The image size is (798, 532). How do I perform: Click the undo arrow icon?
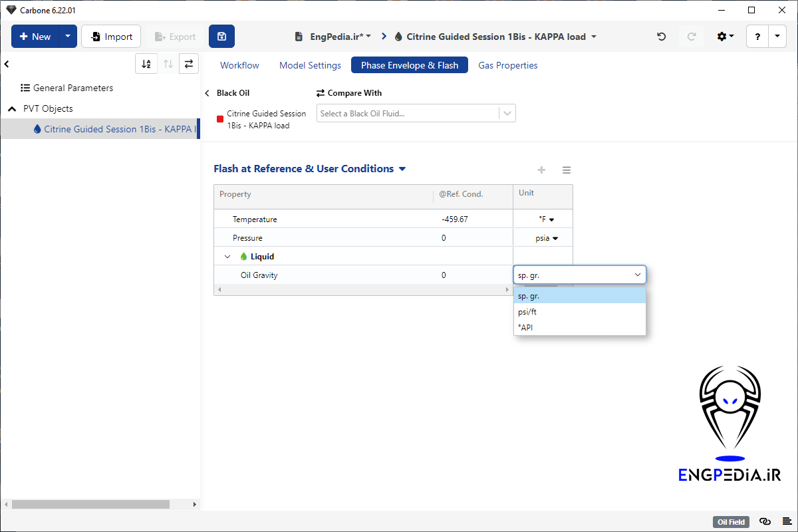(661, 37)
